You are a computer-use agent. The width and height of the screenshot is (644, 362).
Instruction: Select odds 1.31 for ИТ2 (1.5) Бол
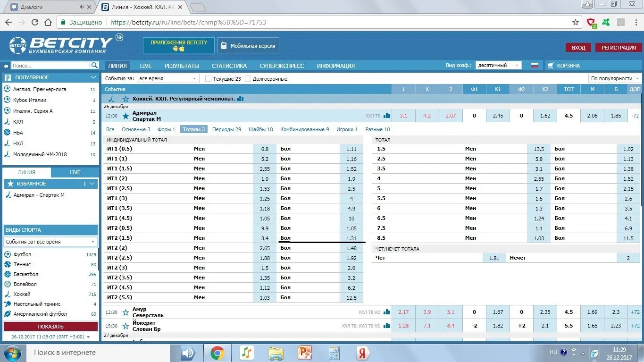tap(351, 238)
